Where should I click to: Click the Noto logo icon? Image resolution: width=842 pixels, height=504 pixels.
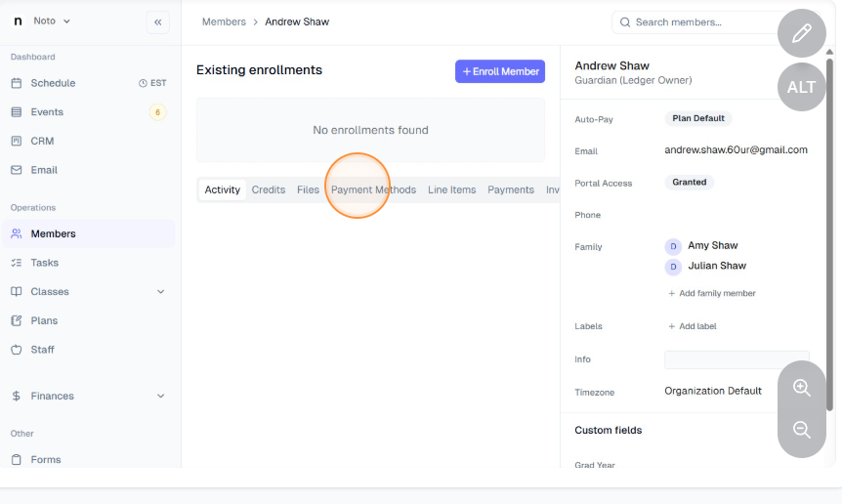coord(18,21)
